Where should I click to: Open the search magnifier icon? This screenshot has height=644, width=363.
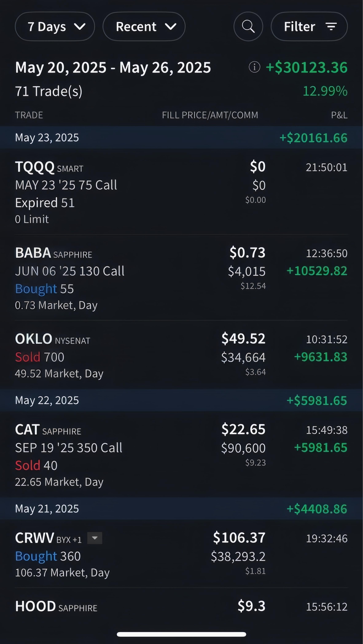tap(248, 27)
